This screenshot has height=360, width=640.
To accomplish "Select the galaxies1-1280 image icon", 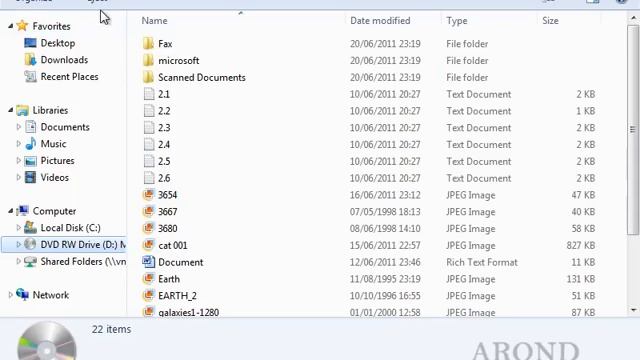I will pyautogui.click(x=149, y=312).
